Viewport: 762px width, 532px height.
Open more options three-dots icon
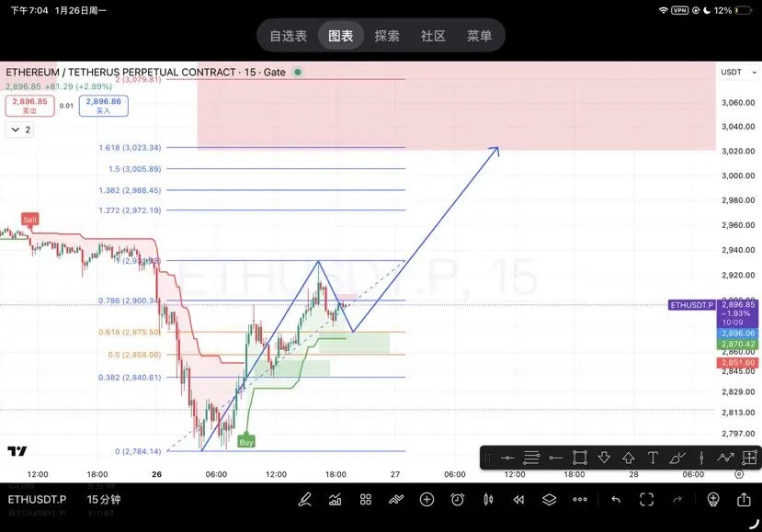[580, 500]
